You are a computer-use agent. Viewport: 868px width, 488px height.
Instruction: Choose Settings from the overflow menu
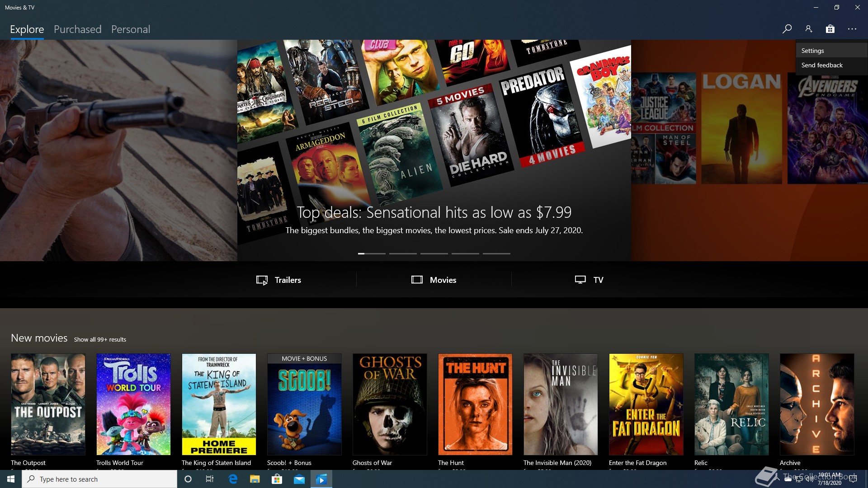pos(831,51)
